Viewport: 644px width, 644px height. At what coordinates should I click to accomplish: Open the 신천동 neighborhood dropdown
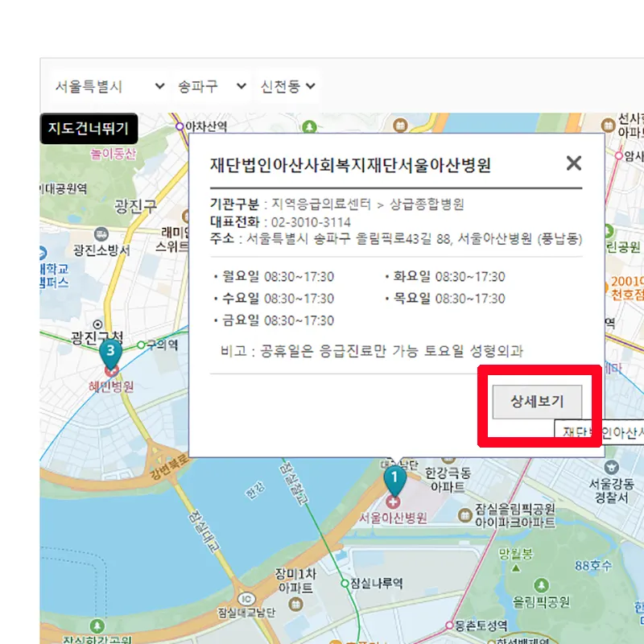pyautogui.click(x=287, y=86)
